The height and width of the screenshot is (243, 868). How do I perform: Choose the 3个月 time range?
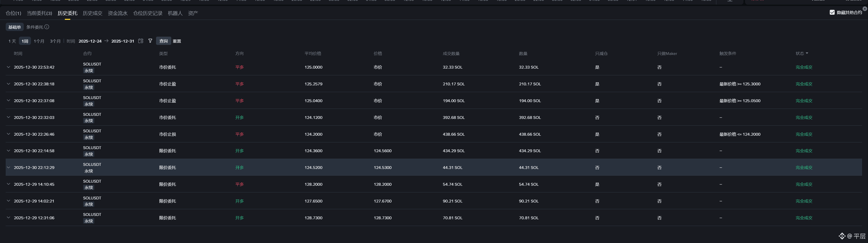click(55, 41)
